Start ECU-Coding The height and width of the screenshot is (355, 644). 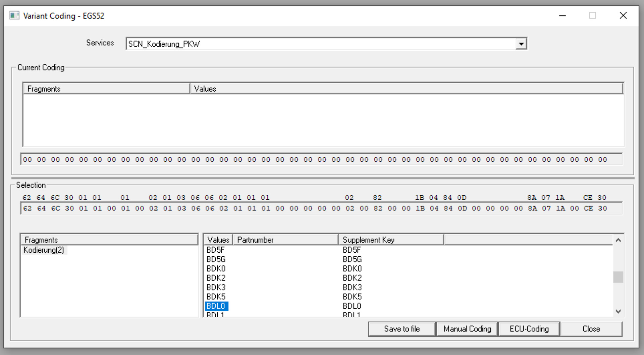[x=529, y=329]
